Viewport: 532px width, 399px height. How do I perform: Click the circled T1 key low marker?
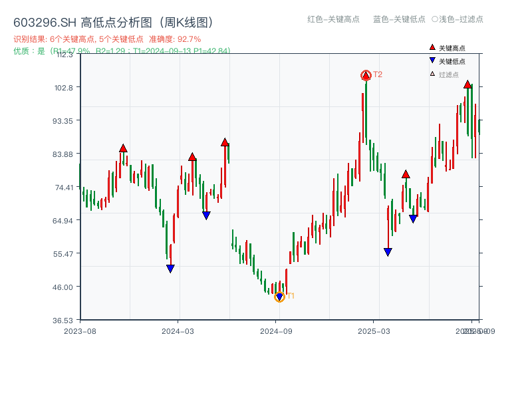(x=279, y=297)
